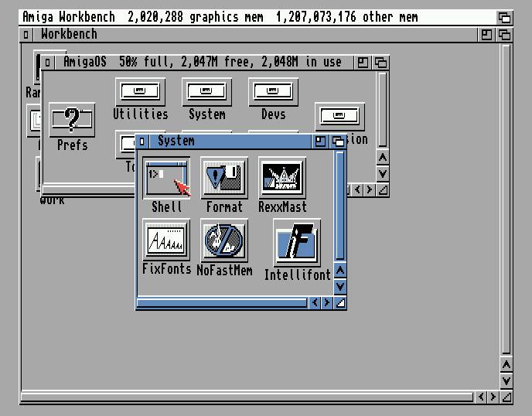Click the NoFastMem icon

(224, 240)
